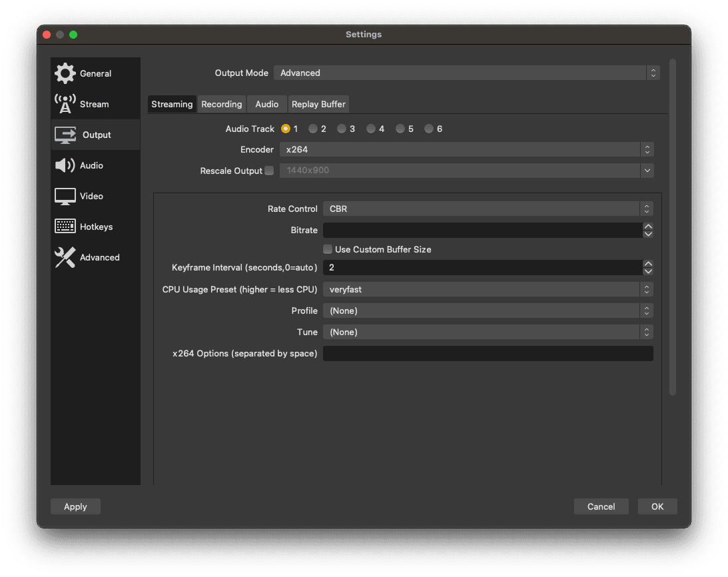Decrease Bitrate with down stepper arrow

[648, 234]
